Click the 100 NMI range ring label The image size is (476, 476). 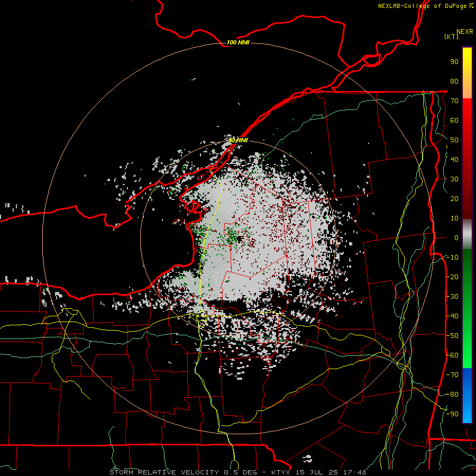pos(237,42)
